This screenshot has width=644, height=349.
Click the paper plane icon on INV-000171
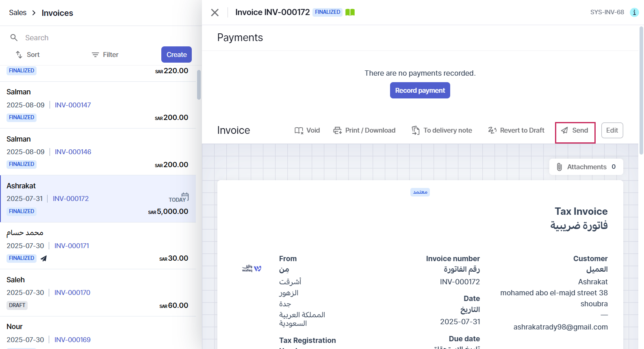[44, 258]
